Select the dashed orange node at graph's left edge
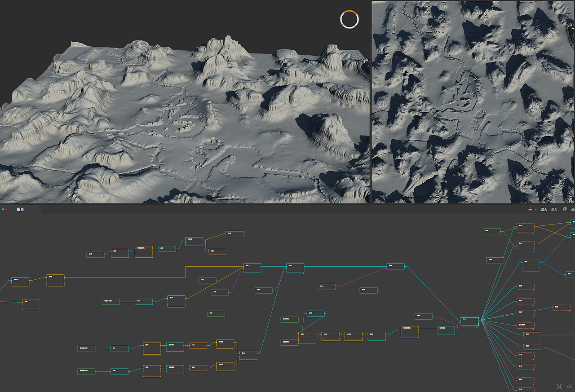The height and width of the screenshot is (392, 575). coord(31,305)
